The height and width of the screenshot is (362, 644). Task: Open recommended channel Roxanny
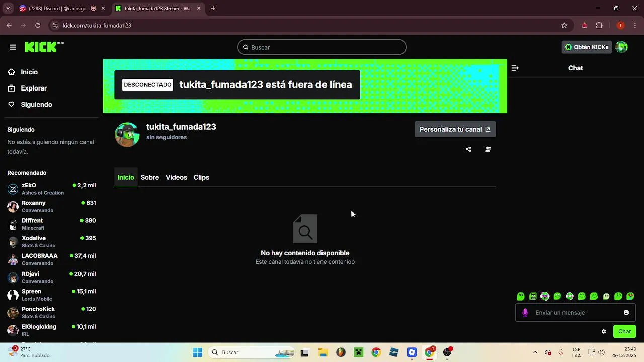tap(51, 206)
